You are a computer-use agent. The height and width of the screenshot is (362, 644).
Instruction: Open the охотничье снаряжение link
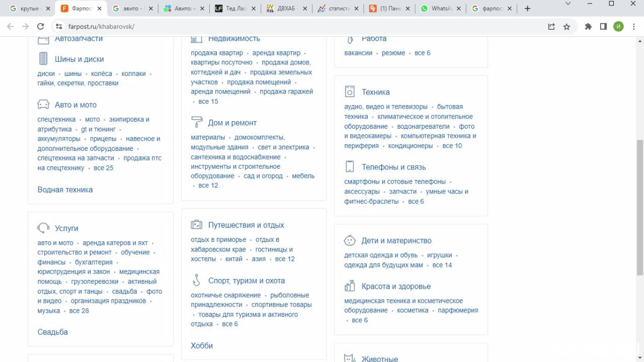[x=226, y=295]
